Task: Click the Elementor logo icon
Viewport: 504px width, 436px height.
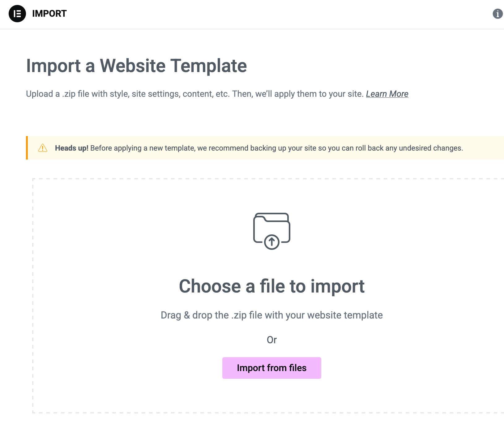Action: tap(17, 14)
